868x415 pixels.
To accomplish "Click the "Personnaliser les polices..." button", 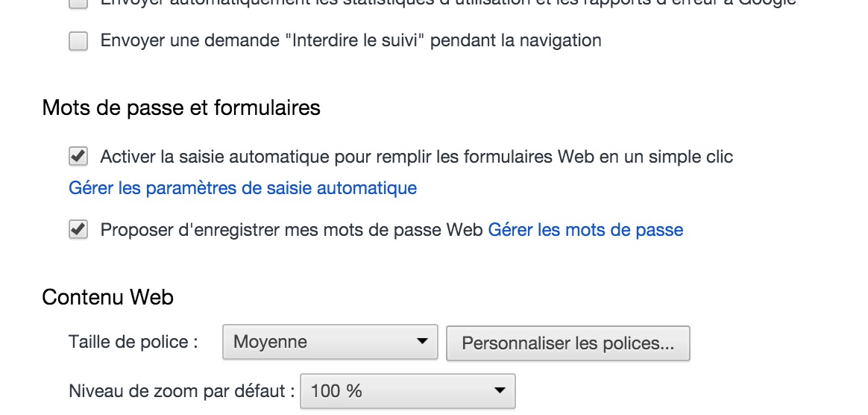I will pos(567,343).
